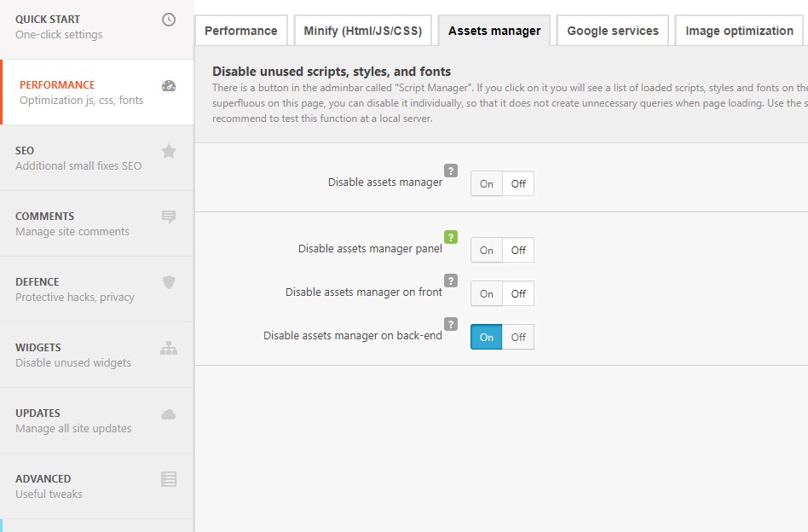Image resolution: width=808 pixels, height=532 pixels.
Task: Select the Performance tab at the top
Action: point(241,31)
